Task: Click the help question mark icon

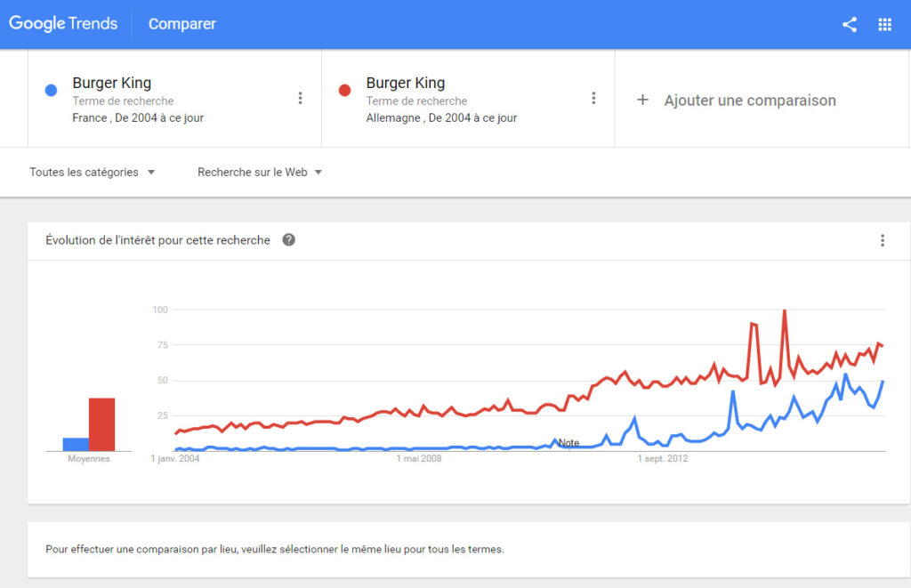Action: pyautogui.click(x=288, y=240)
